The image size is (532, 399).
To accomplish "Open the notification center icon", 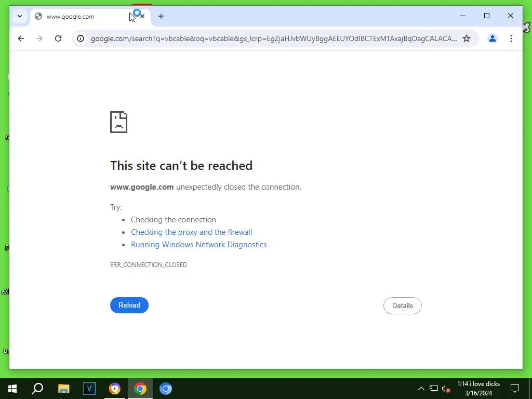I will (x=515, y=389).
